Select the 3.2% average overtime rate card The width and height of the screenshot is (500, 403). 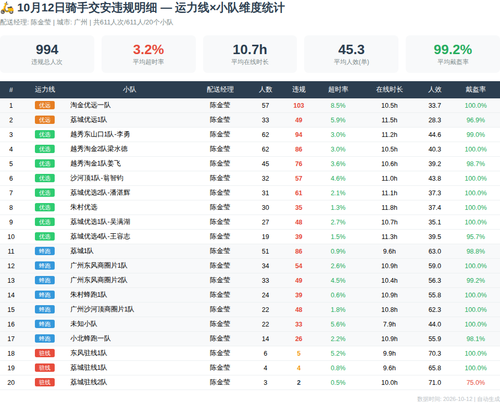coord(148,54)
